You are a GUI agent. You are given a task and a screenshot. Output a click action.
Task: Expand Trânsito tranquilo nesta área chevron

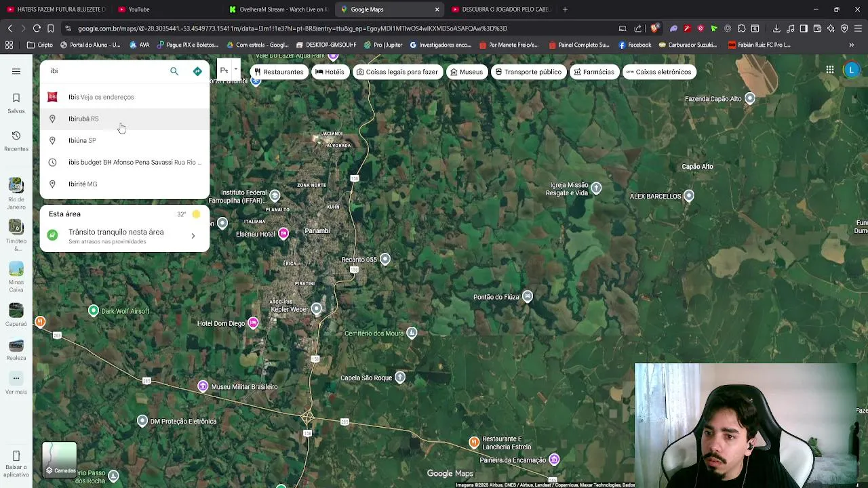[x=193, y=236]
